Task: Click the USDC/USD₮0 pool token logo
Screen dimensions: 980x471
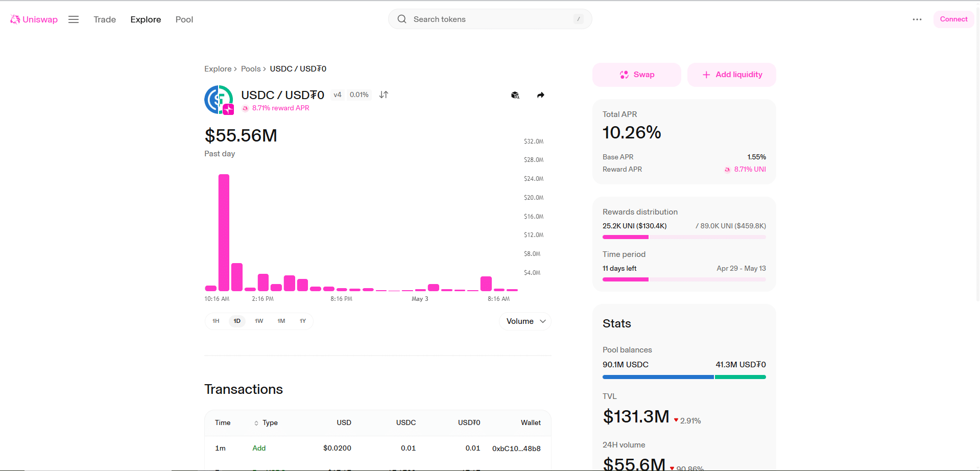Action: point(219,100)
